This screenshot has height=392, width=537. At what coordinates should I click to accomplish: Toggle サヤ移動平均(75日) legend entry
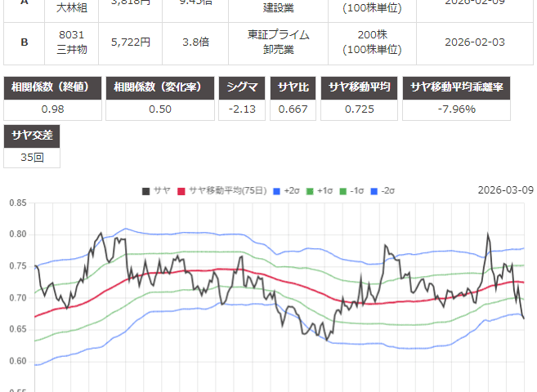click(x=217, y=190)
